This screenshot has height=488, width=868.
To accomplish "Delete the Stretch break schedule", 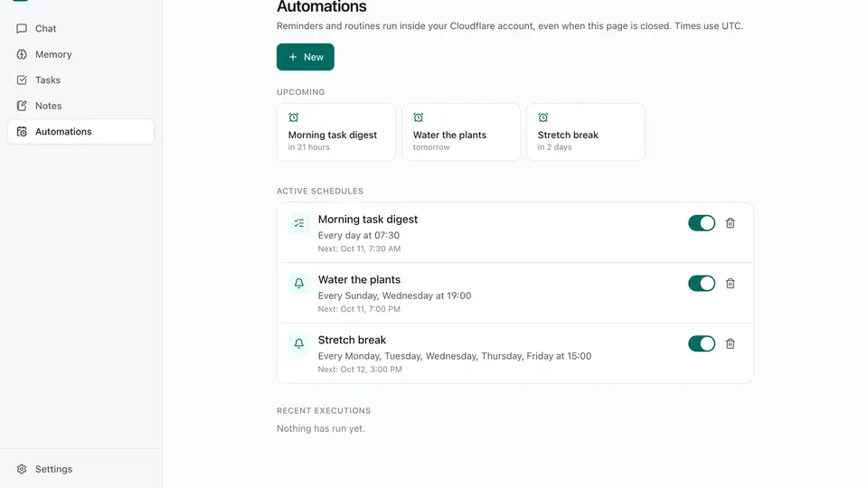I will coord(731,343).
